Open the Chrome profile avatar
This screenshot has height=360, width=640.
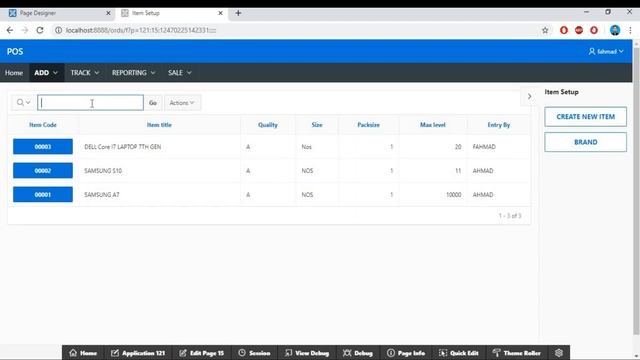tap(615, 30)
